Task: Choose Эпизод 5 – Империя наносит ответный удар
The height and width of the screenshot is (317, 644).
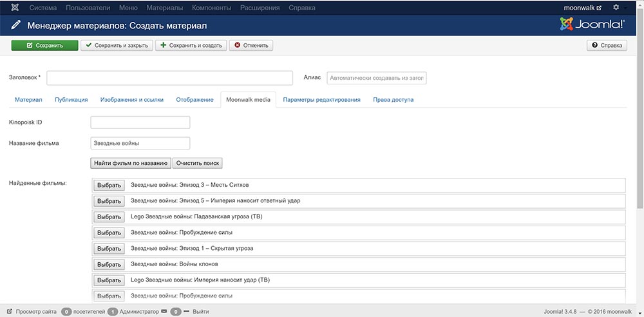Action: pos(109,201)
